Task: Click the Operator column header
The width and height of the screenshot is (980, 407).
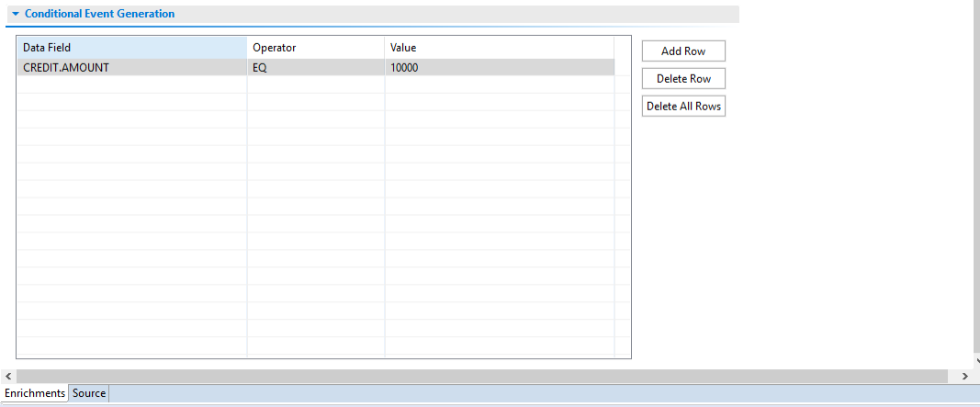Action: [x=315, y=47]
